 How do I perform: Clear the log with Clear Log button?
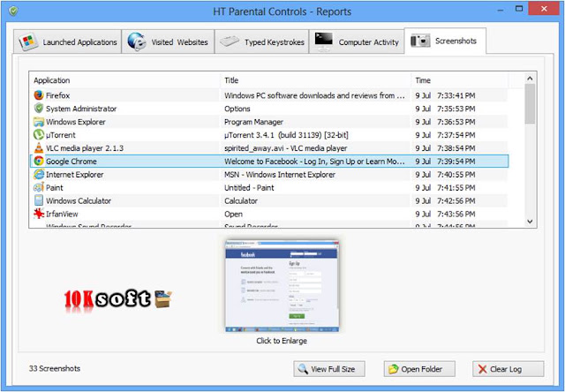[508, 369]
